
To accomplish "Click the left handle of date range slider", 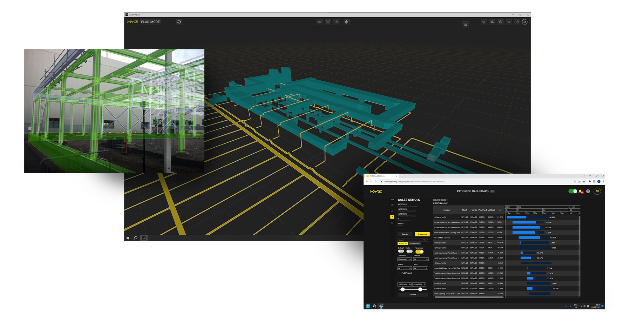I will click(x=403, y=289).
